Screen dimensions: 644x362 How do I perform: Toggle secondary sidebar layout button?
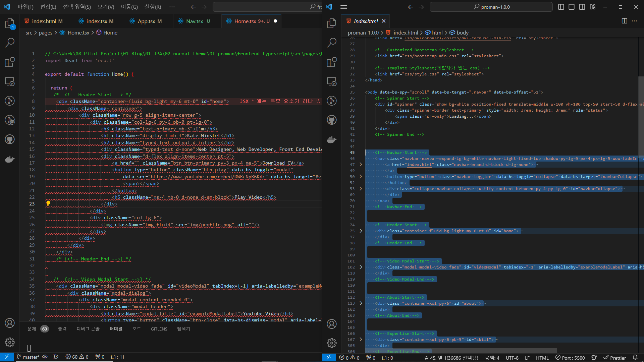click(582, 7)
